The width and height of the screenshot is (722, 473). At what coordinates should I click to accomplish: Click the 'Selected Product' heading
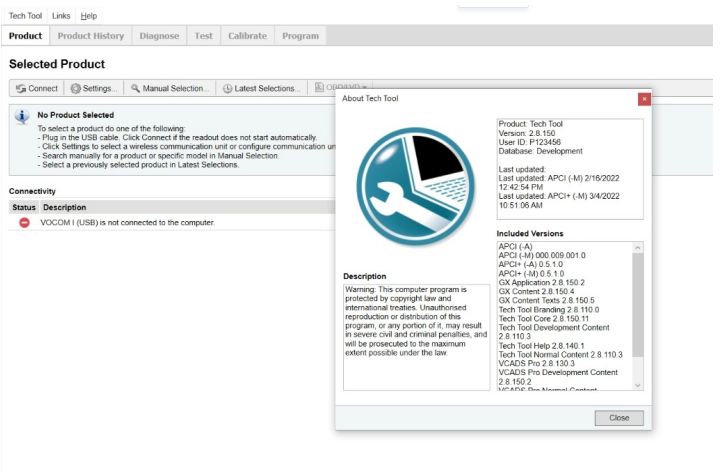[57, 64]
